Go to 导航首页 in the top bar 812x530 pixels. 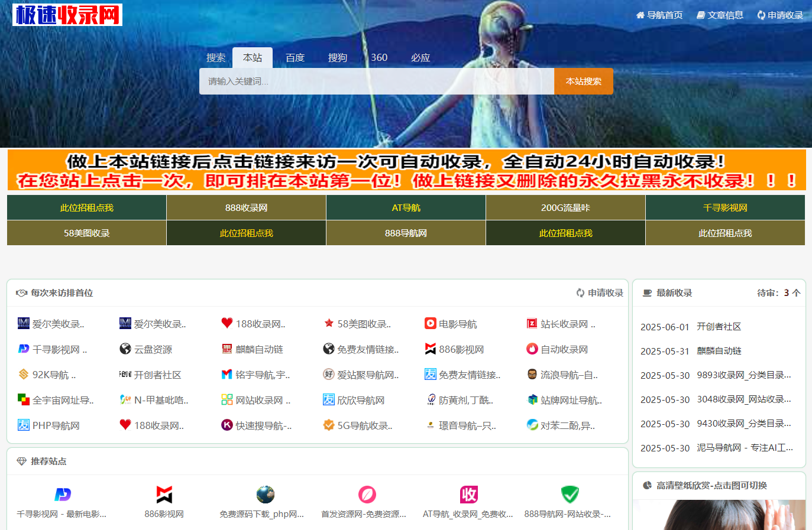tap(659, 15)
